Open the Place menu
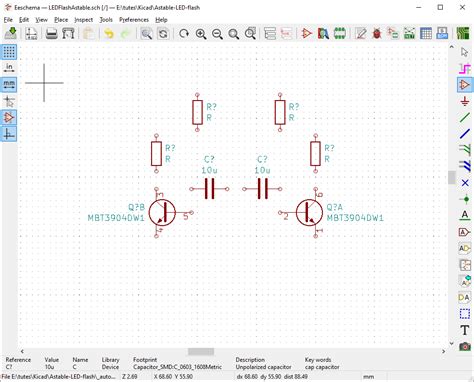Screen dimensions: 474x382 tap(61, 20)
